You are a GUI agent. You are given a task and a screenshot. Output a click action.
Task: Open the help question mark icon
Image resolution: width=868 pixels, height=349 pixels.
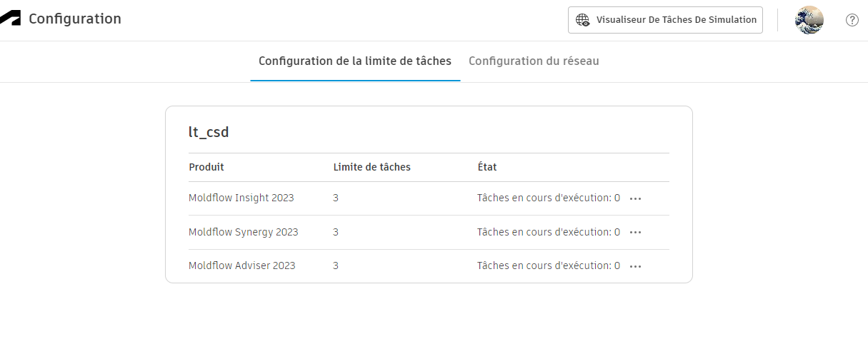pyautogui.click(x=852, y=20)
